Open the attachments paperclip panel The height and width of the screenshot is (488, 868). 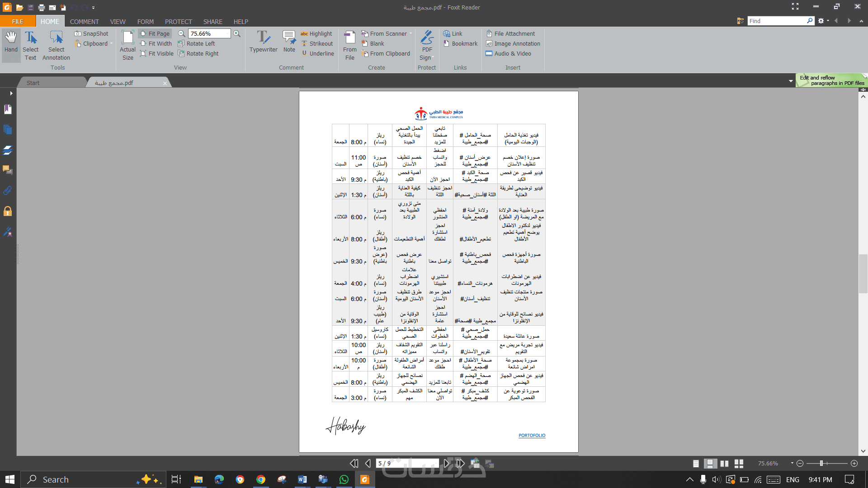click(x=8, y=191)
